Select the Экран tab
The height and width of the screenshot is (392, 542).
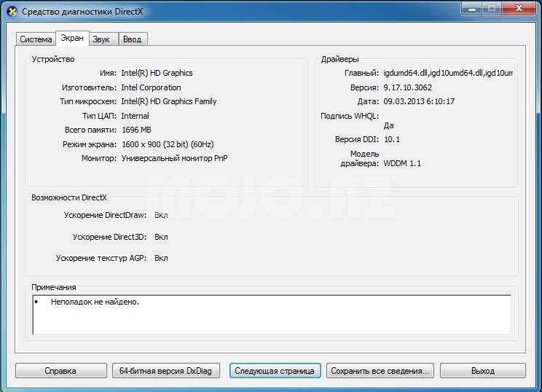click(73, 38)
